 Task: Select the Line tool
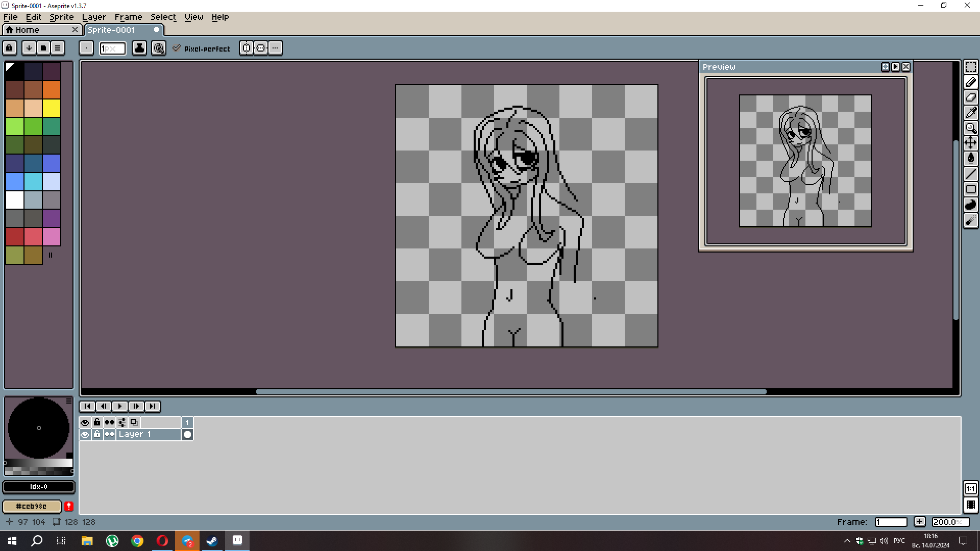[x=970, y=173]
